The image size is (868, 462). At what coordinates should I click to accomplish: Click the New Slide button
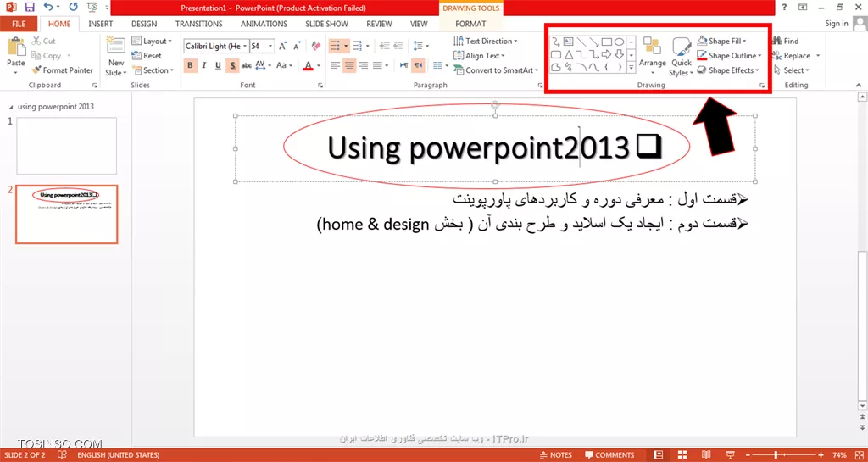pyautogui.click(x=116, y=57)
